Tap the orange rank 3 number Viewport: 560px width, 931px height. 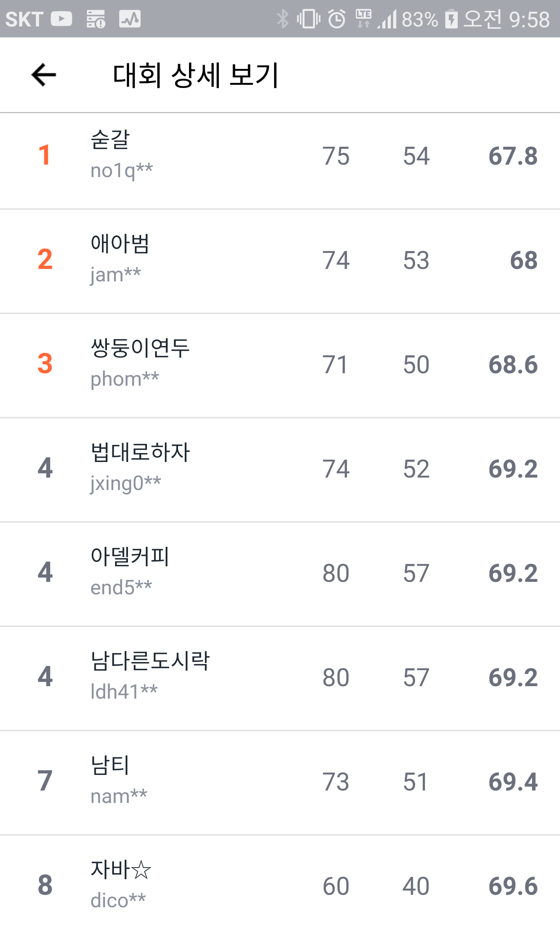click(x=45, y=364)
